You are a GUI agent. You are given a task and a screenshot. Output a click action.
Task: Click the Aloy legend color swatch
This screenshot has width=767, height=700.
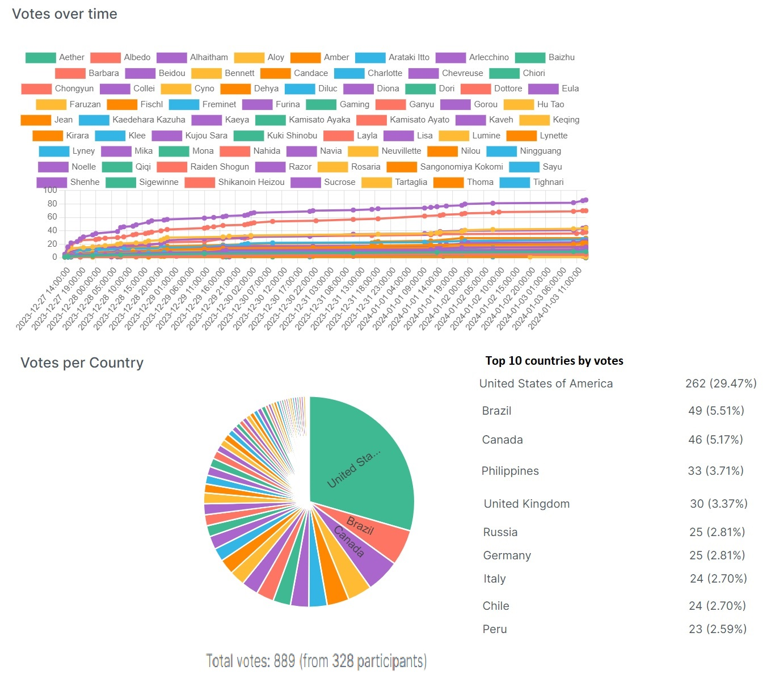pyautogui.click(x=249, y=57)
